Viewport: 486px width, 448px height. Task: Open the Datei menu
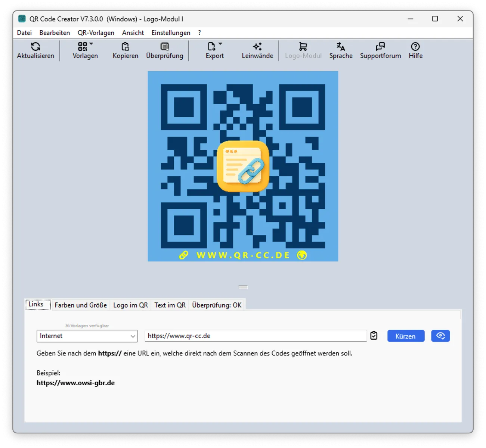click(24, 33)
